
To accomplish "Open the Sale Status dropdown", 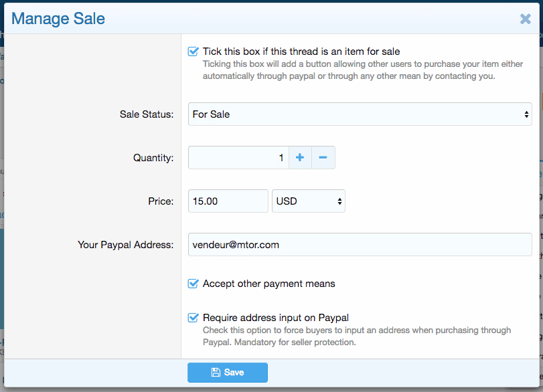I will point(360,114).
